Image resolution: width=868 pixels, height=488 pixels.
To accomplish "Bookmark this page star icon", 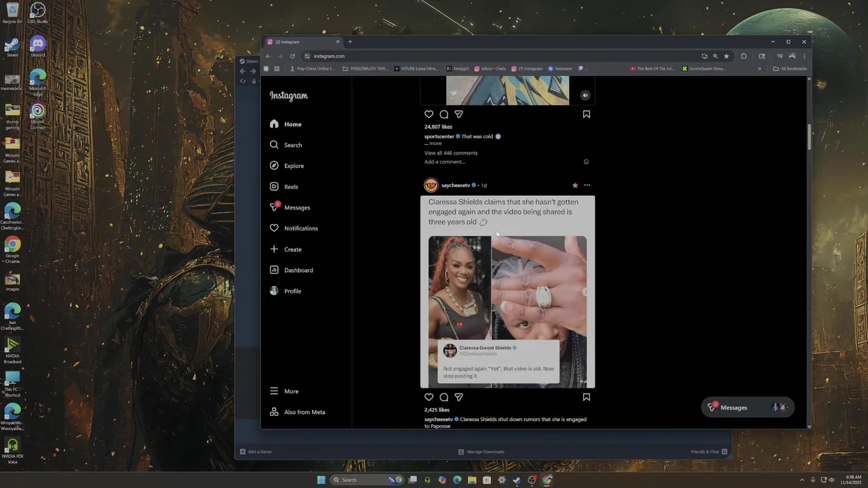I will coord(726,56).
